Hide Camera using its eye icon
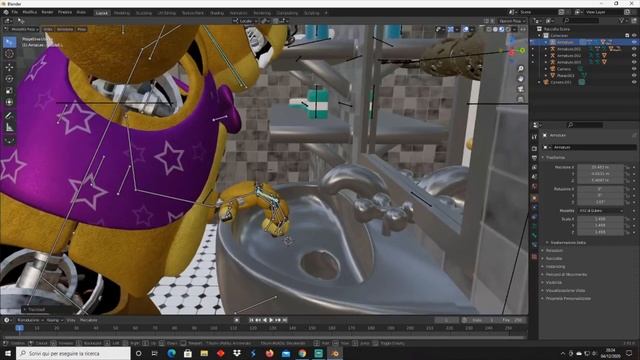 634,69
